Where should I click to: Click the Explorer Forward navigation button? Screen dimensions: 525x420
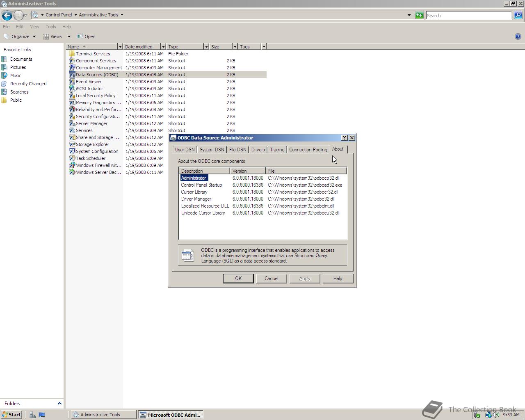point(18,16)
